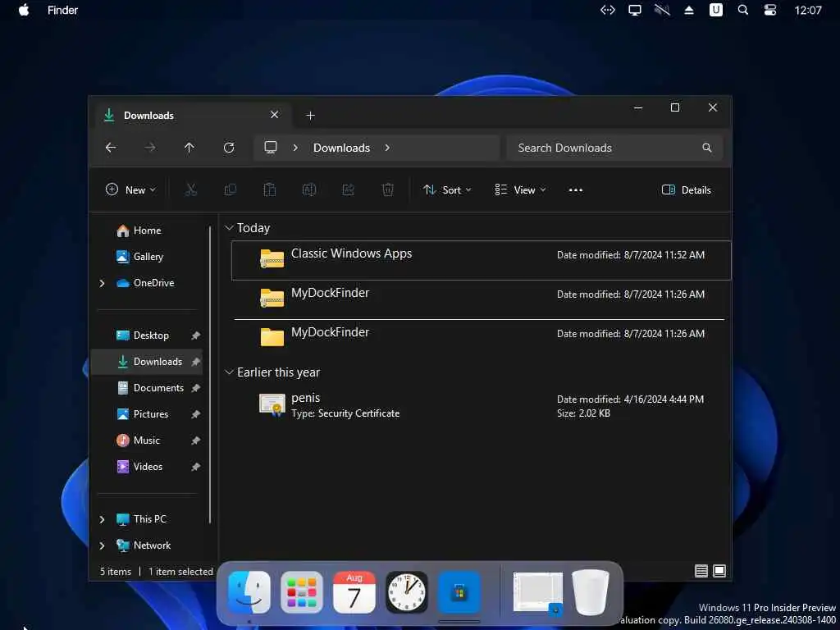Collapse the Earlier this year group

click(x=230, y=372)
